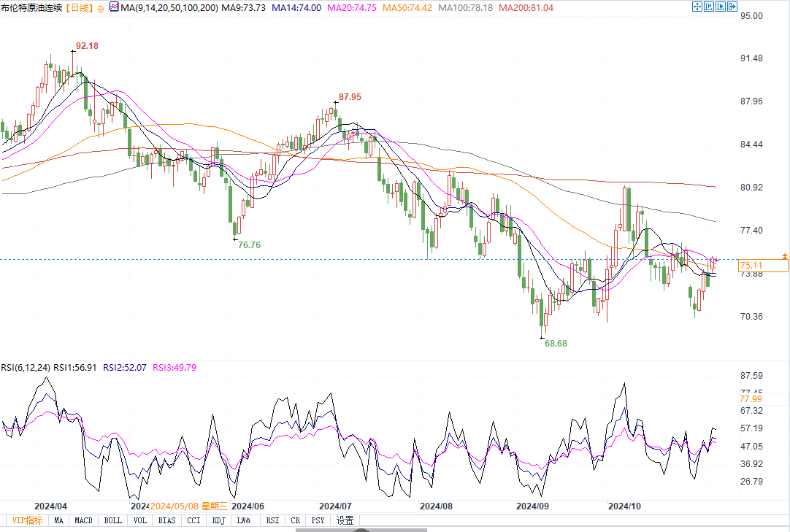Screen dimensions: 790x532
Task: Click the play-forward chart icon
Action: [x=721, y=7]
